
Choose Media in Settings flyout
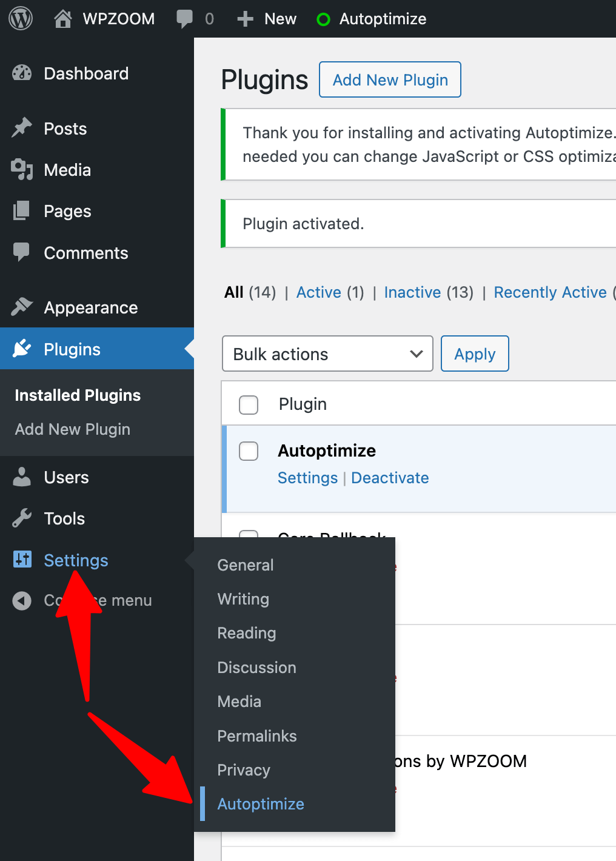239,702
